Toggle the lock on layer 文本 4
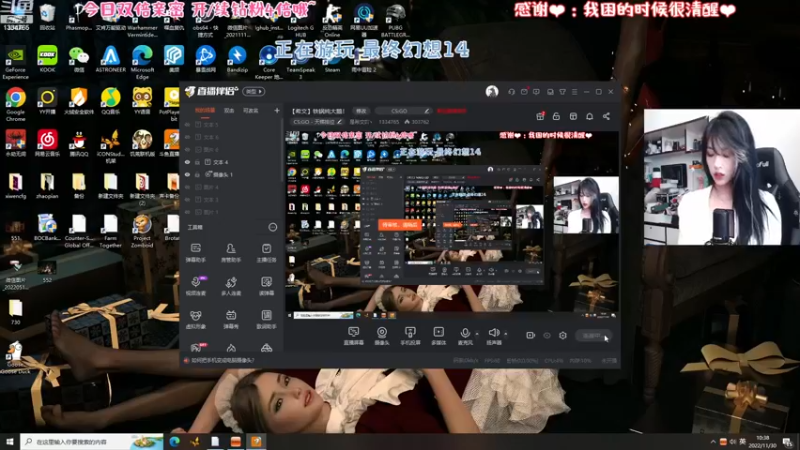Viewport: 800px width, 450px height. (197, 162)
